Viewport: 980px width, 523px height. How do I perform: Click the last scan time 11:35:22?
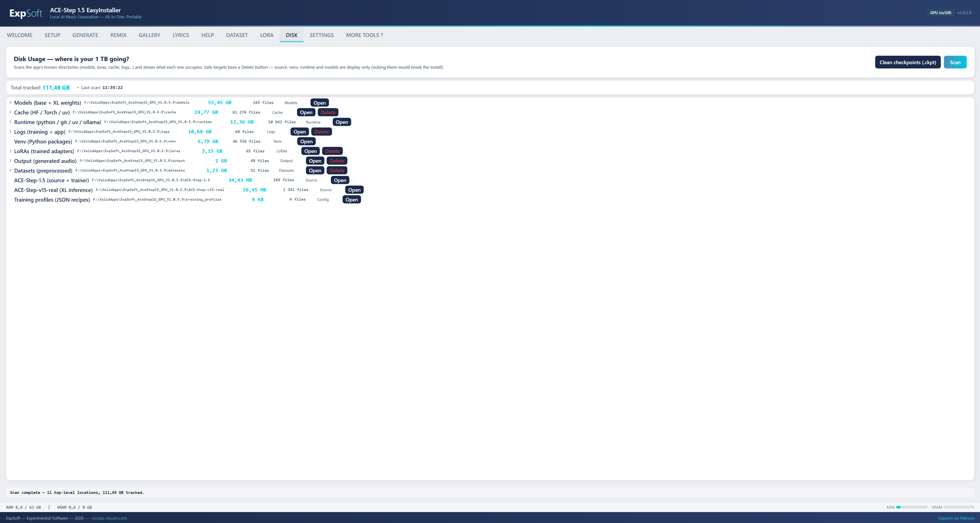[112, 88]
